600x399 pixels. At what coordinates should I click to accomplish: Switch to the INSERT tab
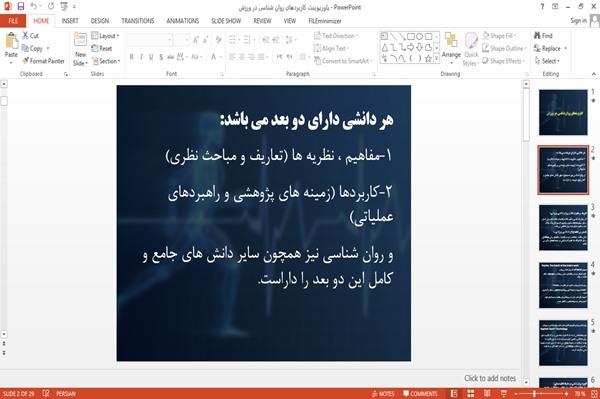70,21
